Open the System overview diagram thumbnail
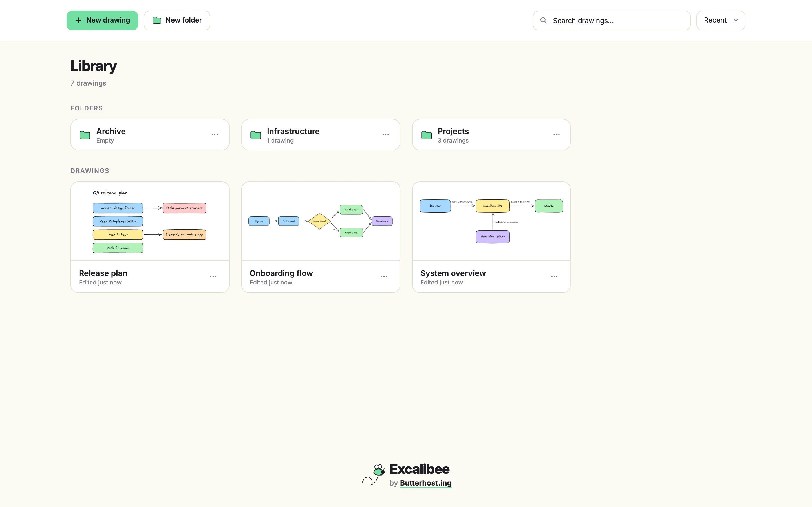Screen dimensions: 812x507 (x=491, y=221)
